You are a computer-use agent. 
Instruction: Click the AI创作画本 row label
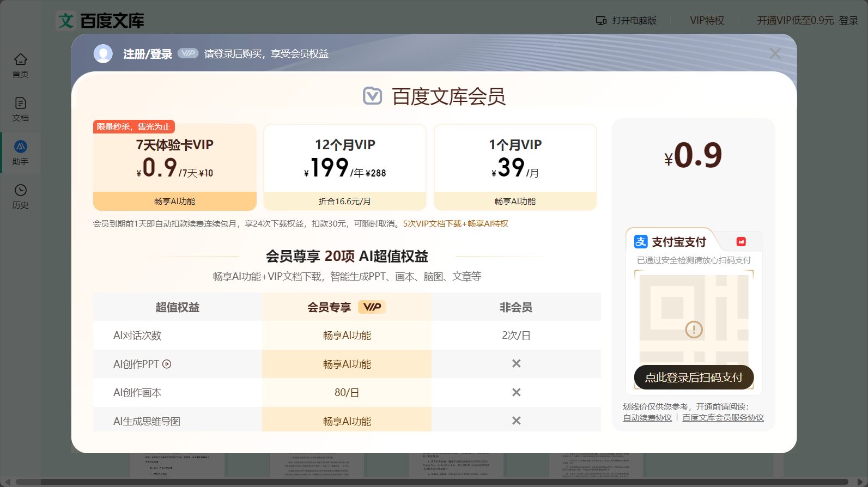137,392
